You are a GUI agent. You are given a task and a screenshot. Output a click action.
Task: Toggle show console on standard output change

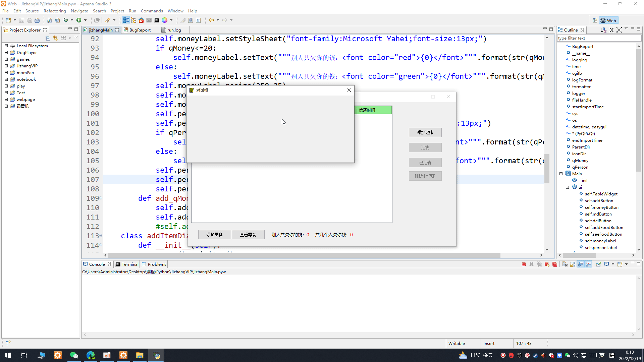(x=581, y=264)
